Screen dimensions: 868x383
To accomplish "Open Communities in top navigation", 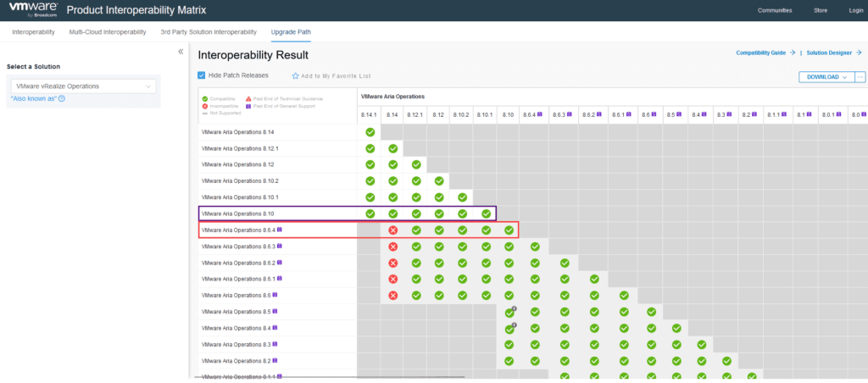I will (775, 10).
